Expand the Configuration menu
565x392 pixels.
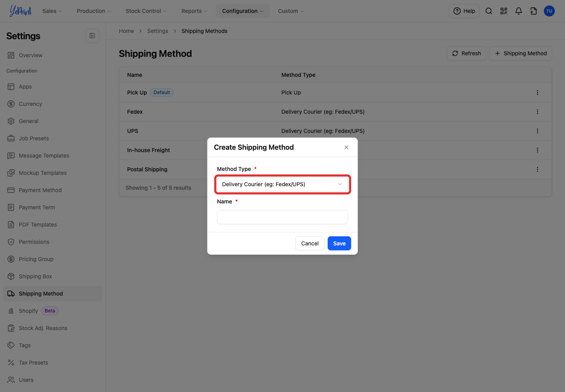tap(242, 11)
